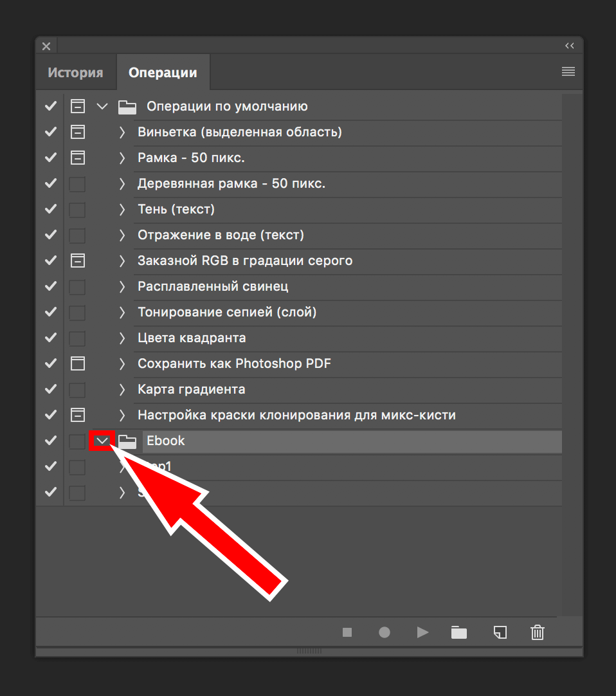Delete action with the trash icon
Screen dimensions: 616x696
(x=538, y=632)
